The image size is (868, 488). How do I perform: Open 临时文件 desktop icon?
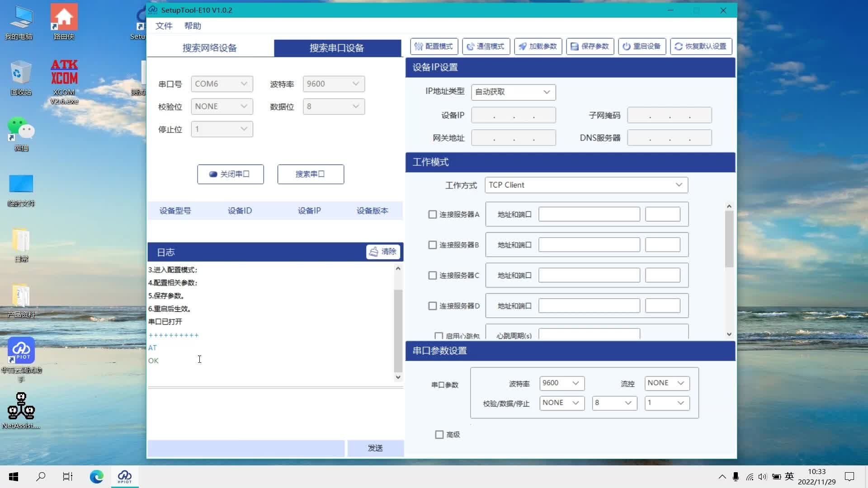21,190
